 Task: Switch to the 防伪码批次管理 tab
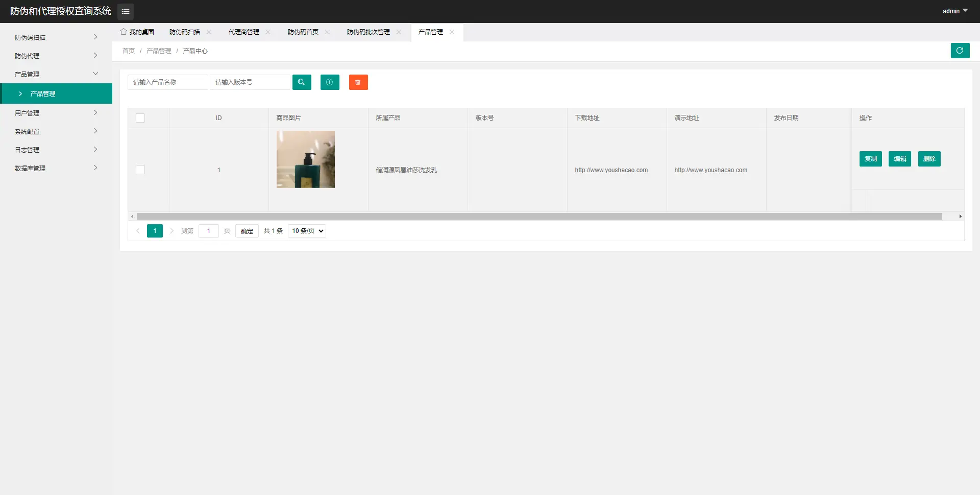tap(369, 32)
